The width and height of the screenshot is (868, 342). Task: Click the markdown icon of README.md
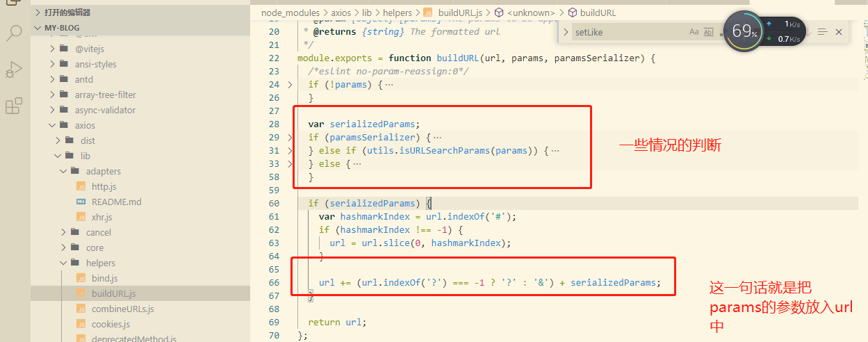pos(80,202)
